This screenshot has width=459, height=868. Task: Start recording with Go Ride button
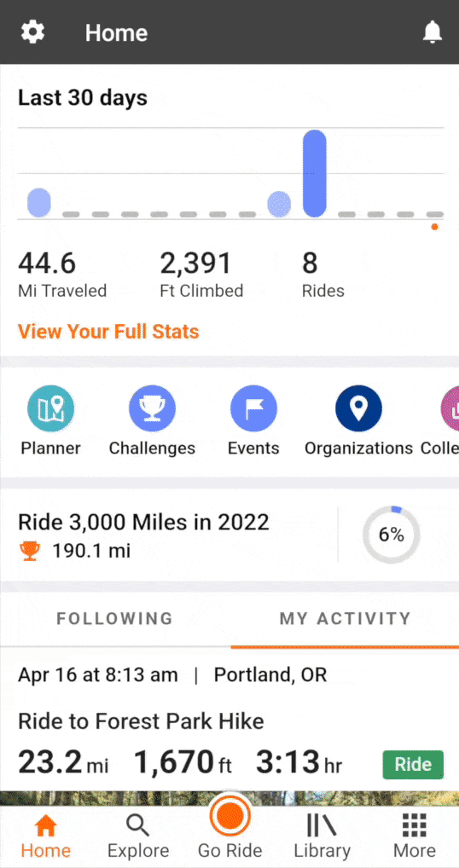coord(229,815)
